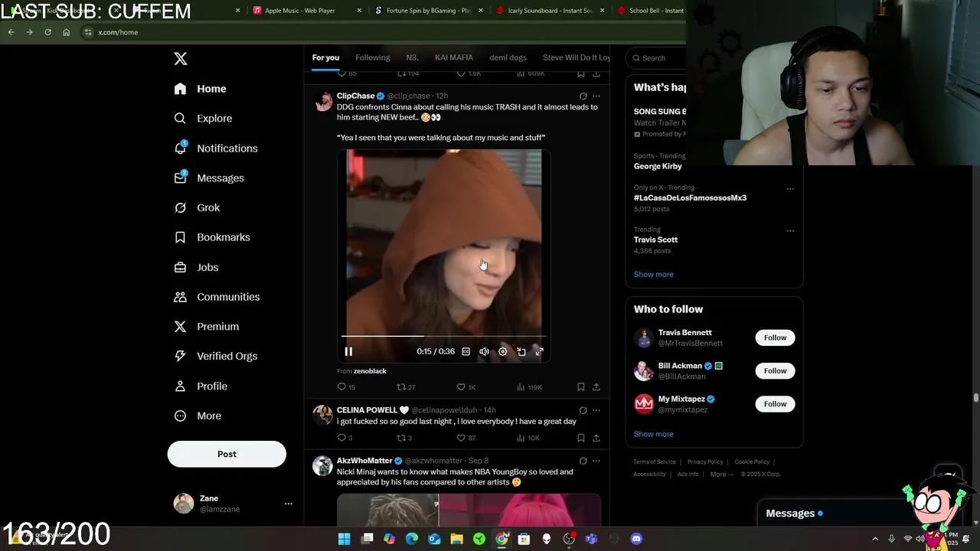Bookmark the CELINA POWELL post
The height and width of the screenshot is (551, 980).
pyautogui.click(x=580, y=438)
